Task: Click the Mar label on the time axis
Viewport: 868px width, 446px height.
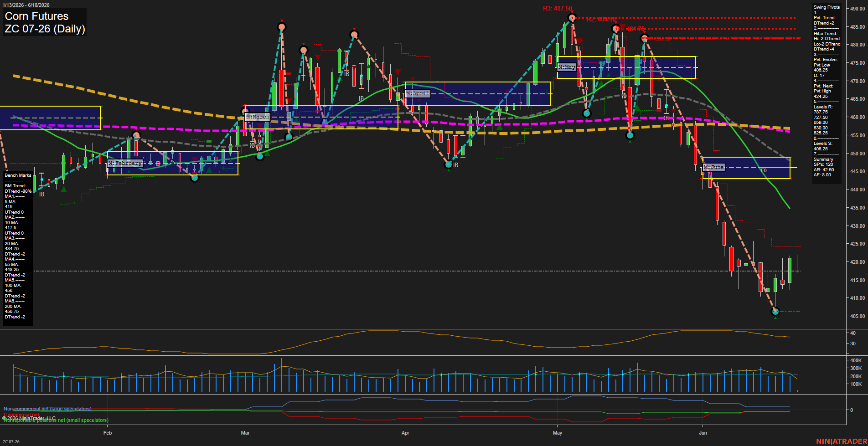Action: (245, 433)
